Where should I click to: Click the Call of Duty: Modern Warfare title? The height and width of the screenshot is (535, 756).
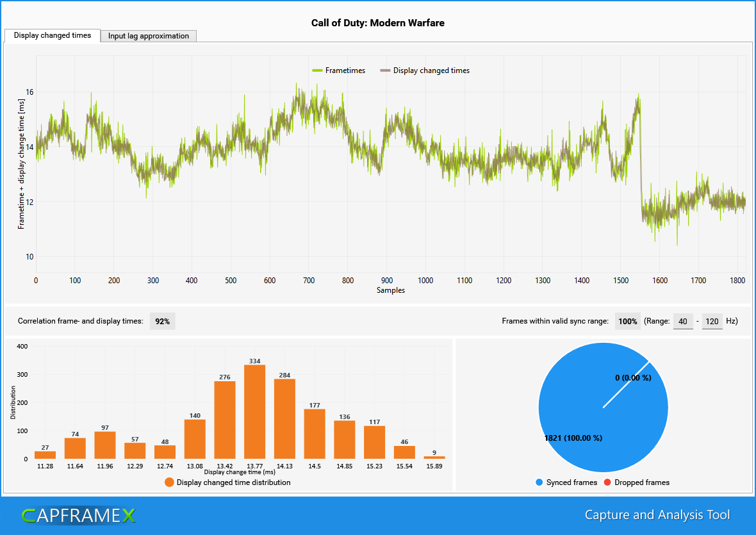[x=378, y=23]
